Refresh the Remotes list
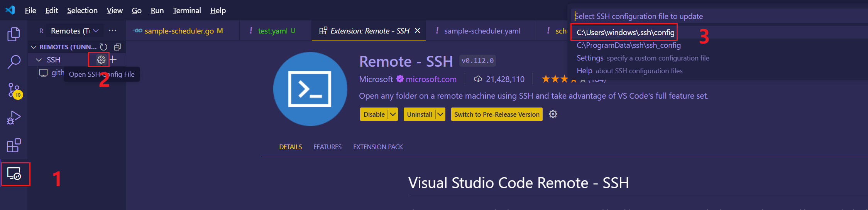 point(103,47)
